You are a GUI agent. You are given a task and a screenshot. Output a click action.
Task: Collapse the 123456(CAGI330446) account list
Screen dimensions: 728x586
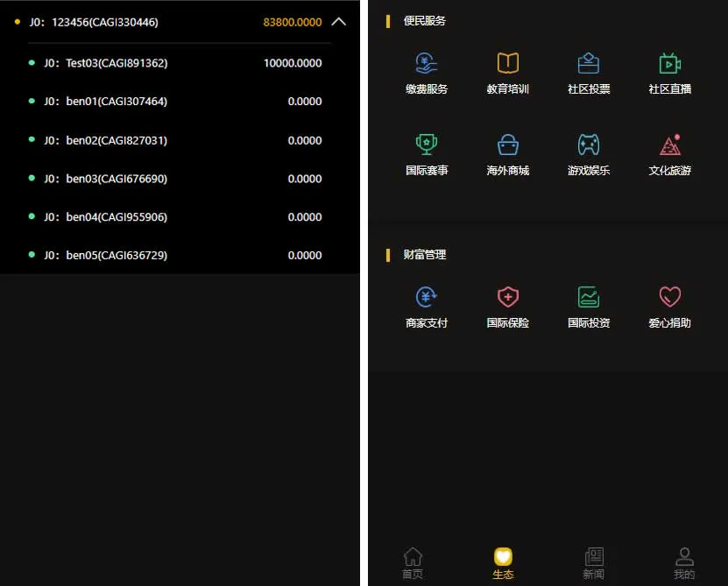[x=339, y=22]
